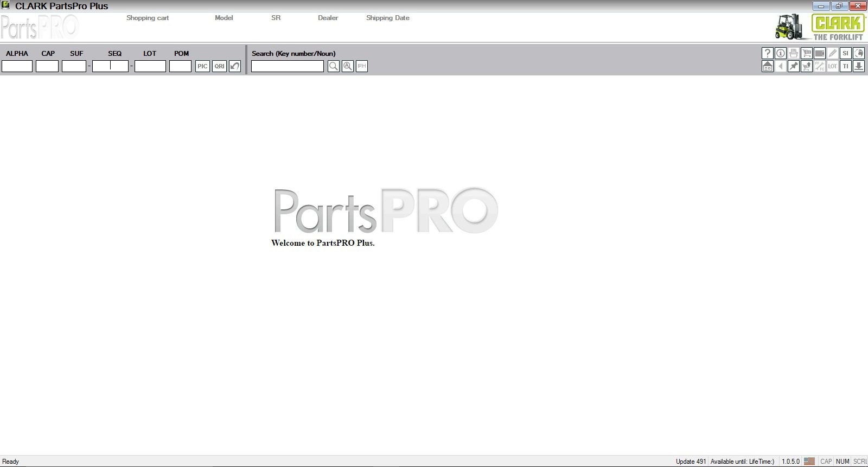Click the FF/FC wrench icon
The height and width of the screenshot is (467, 868).
[819, 66]
